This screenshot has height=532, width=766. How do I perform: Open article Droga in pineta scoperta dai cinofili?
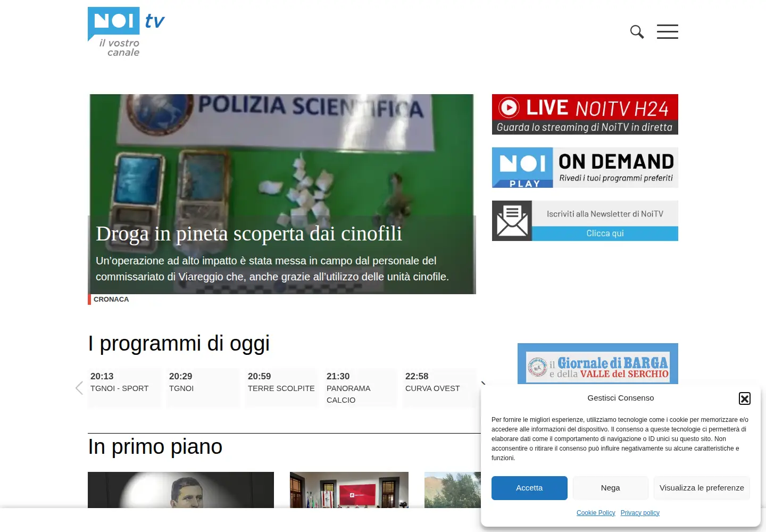[x=249, y=234]
